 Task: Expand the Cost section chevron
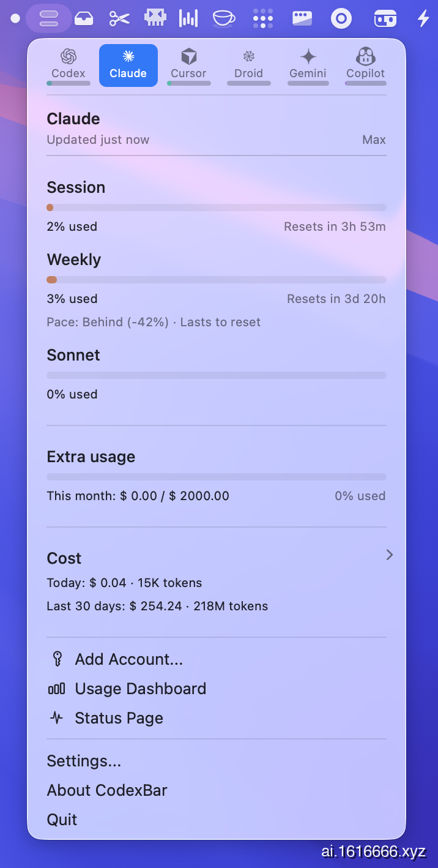coord(389,555)
